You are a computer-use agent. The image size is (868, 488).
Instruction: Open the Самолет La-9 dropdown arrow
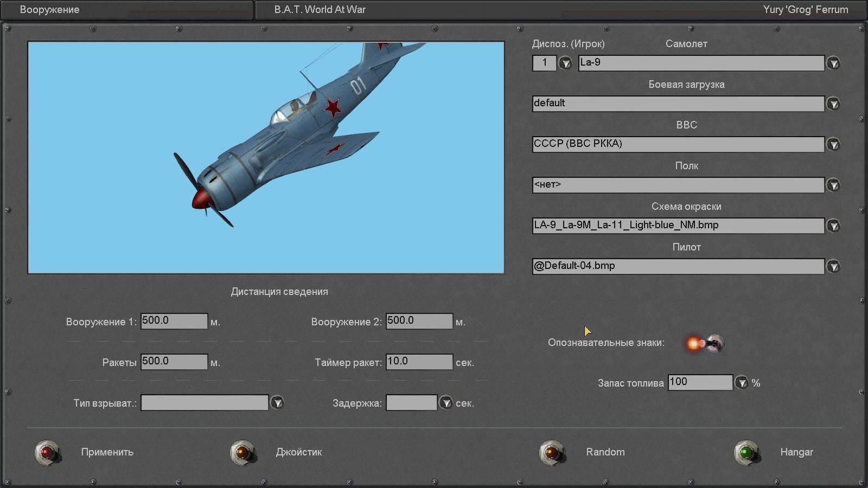(833, 63)
